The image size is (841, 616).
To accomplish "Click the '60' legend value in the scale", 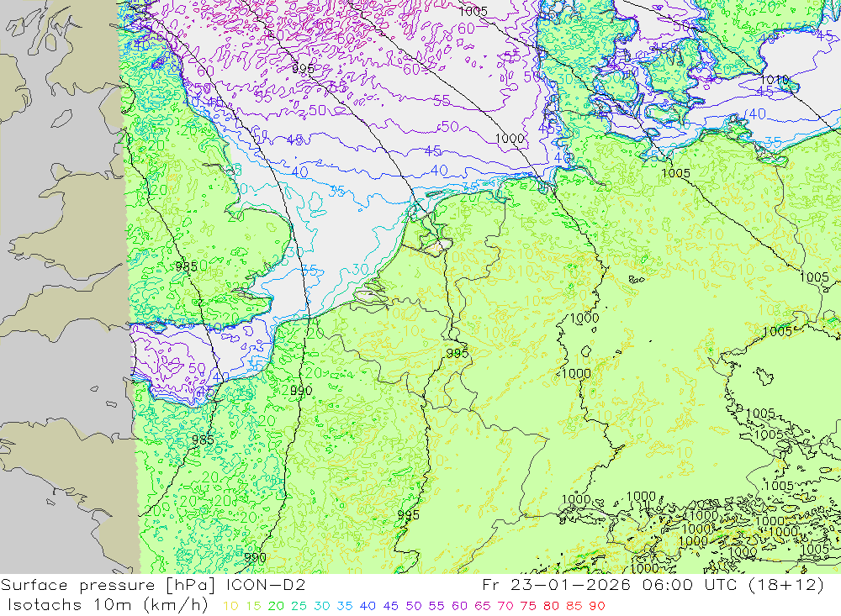I will (x=459, y=607).
